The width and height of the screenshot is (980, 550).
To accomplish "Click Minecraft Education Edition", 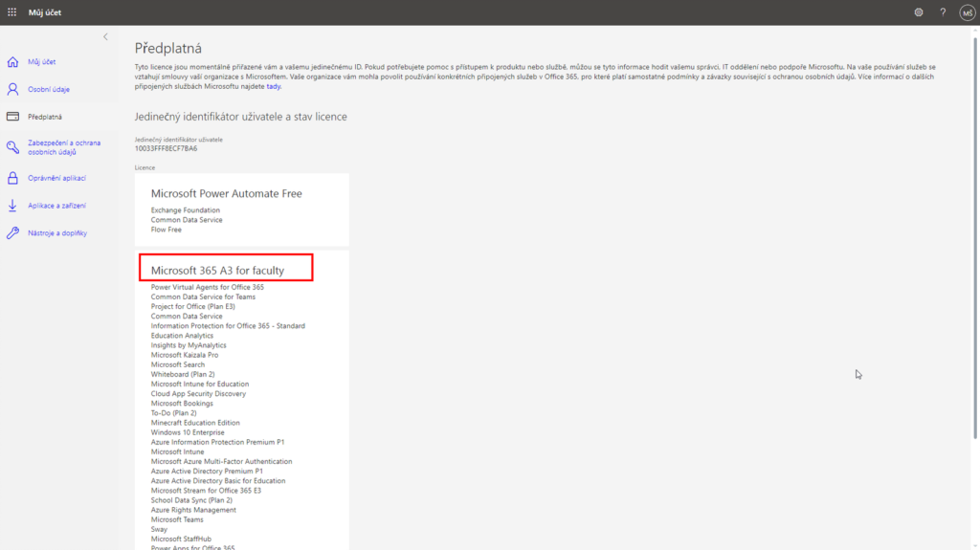I will (195, 423).
